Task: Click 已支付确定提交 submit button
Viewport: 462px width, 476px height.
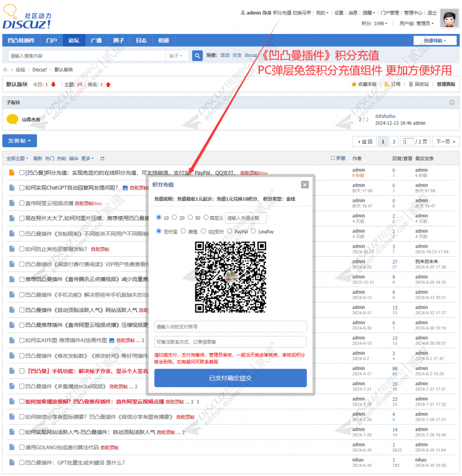Action: tap(230, 378)
